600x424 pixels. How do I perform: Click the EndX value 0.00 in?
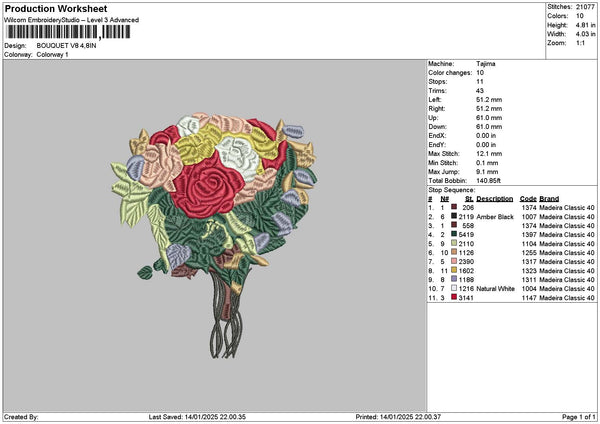486,136
